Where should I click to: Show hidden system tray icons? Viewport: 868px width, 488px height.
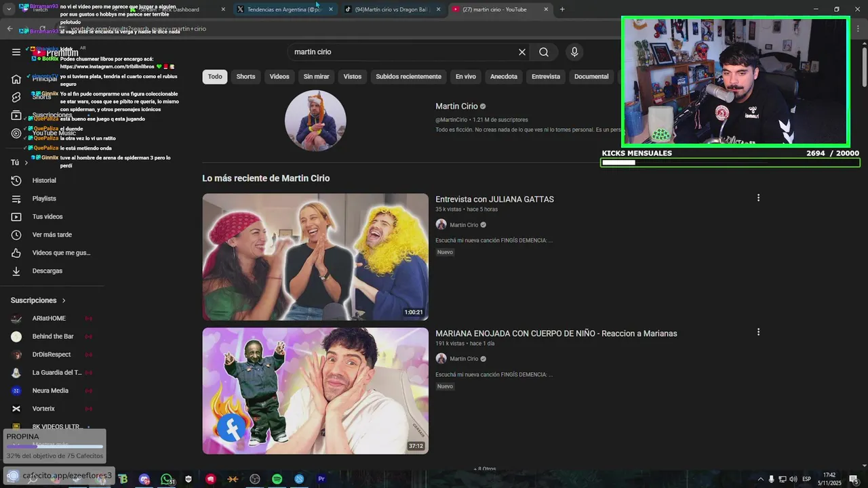coord(760,479)
